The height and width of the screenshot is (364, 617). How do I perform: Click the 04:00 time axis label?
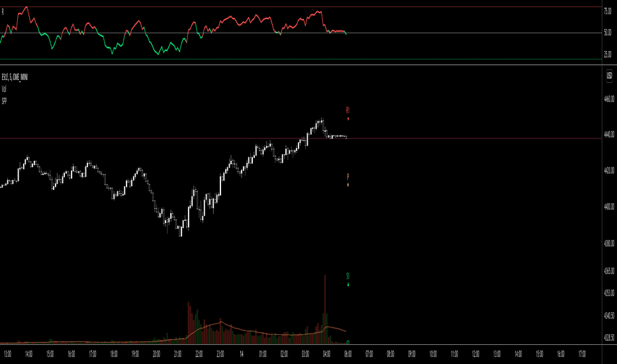click(326, 354)
